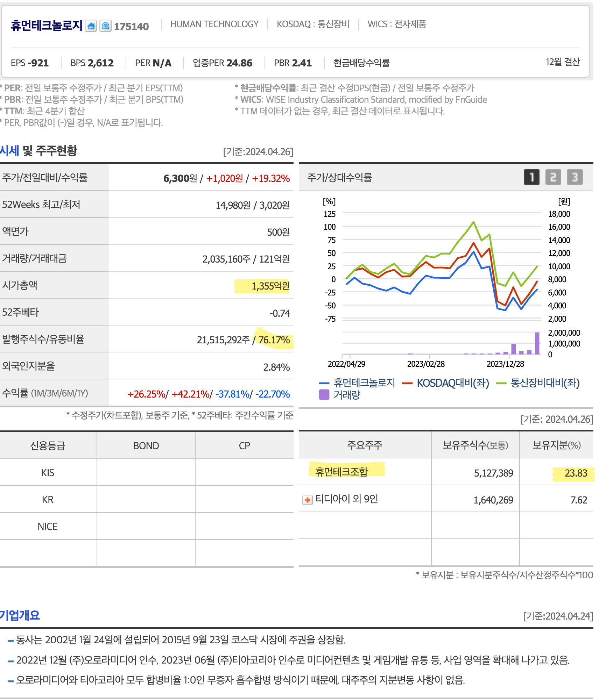599x700 pixels.
Task: Click the HUMAN TECHNOLOGY English name
Action: pos(214,24)
